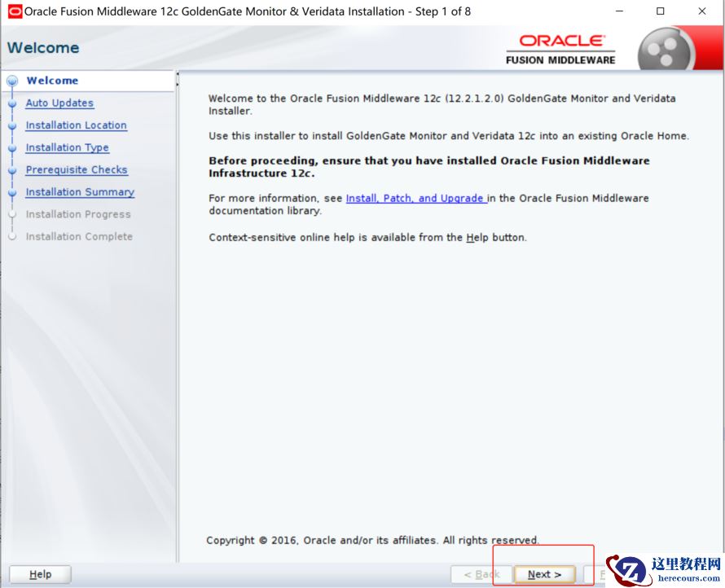Screen dimensions: 725x588
Task: Click the 'Use this installer to install' sentence
Action: [x=449, y=136]
